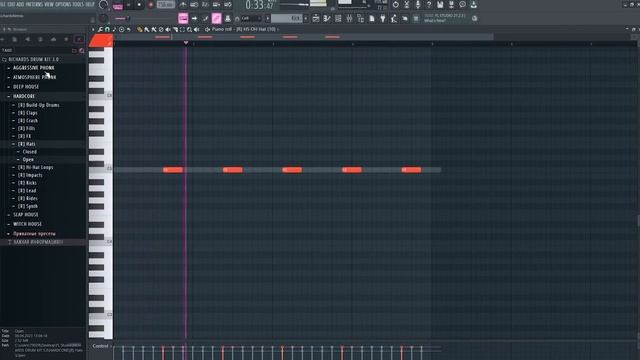Select the piano roll select tool
This screenshot has width=640, height=360.
pyautogui.click(x=182, y=29)
